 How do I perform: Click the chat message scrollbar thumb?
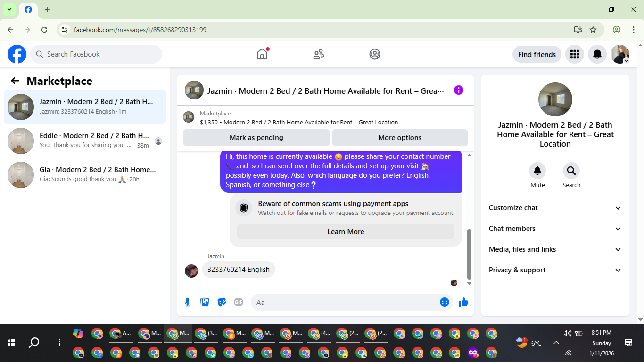[x=469, y=255]
